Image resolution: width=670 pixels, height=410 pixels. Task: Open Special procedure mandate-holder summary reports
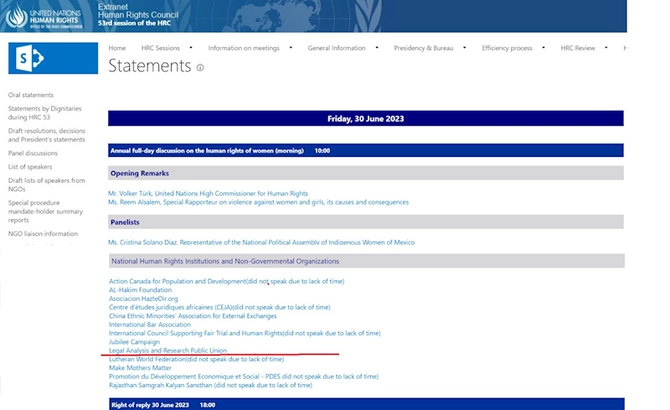(x=45, y=211)
